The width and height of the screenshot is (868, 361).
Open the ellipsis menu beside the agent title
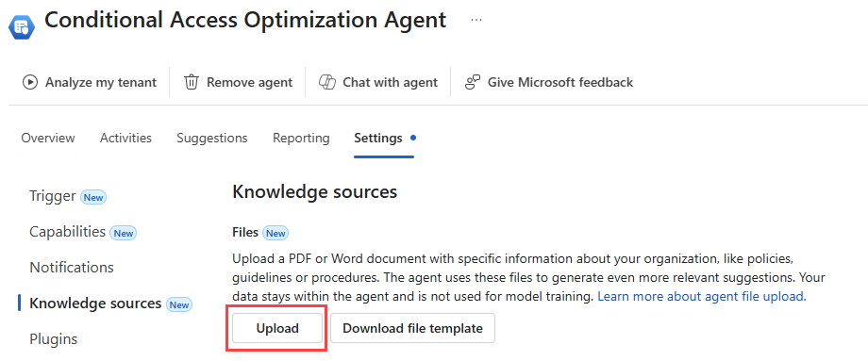[476, 21]
